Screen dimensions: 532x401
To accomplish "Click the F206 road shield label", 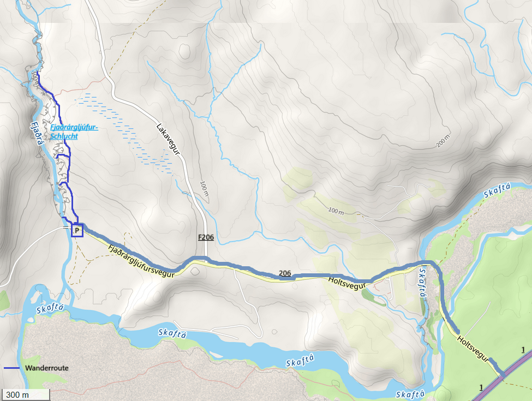I will point(206,237).
